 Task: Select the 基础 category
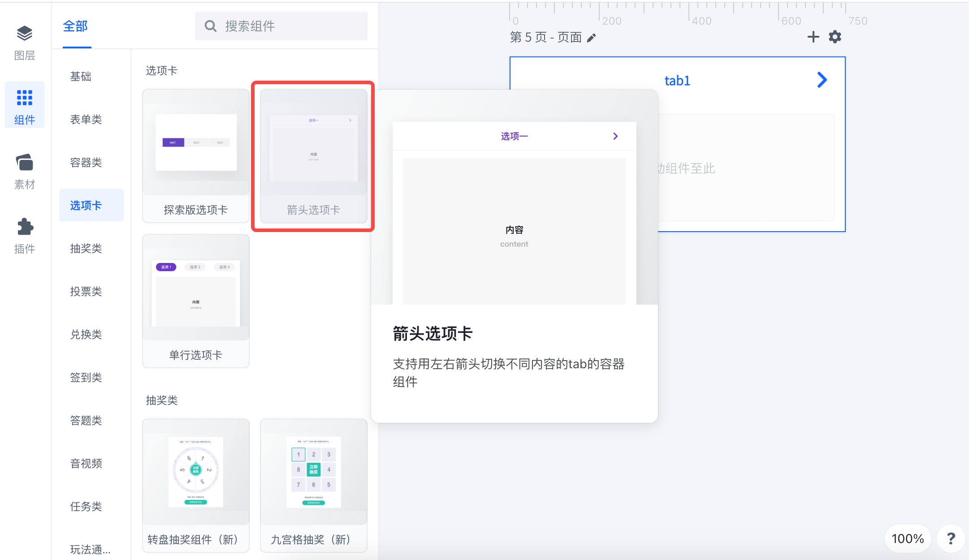pos(81,77)
